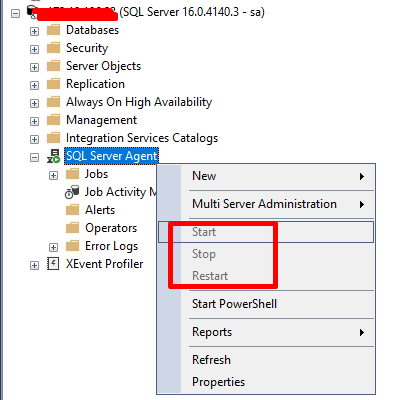420x400 pixels.
Task: Collapse the SQL Server Agent node
Action: click(x=34, y=157)
